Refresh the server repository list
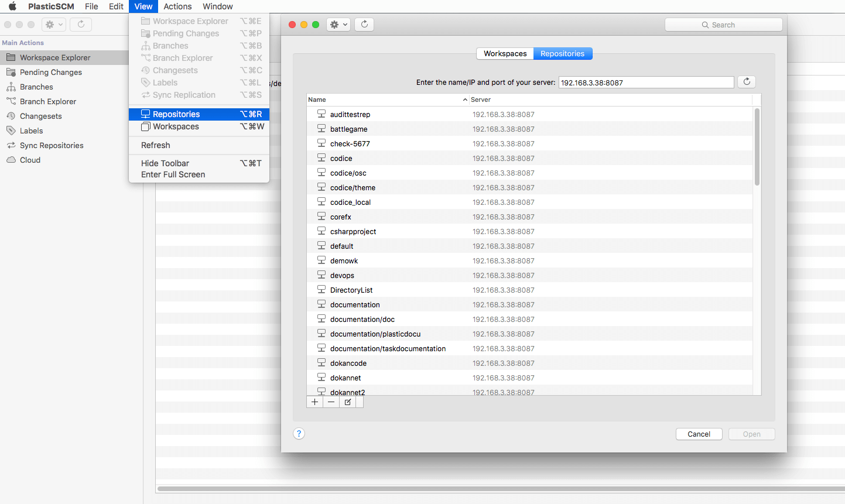The height and width of the screenshot is (504, 845). 747,82
